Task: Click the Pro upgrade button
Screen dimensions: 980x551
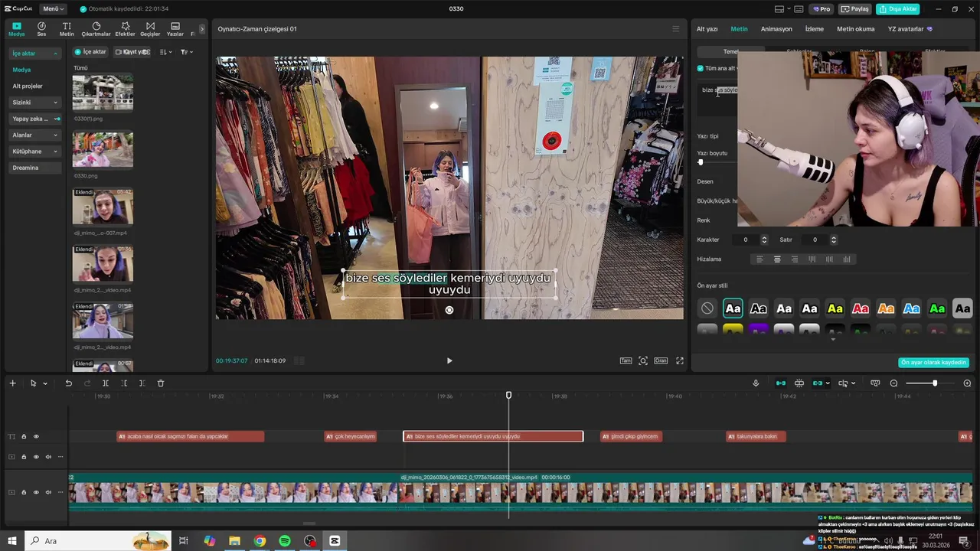Action: (822, 9)
